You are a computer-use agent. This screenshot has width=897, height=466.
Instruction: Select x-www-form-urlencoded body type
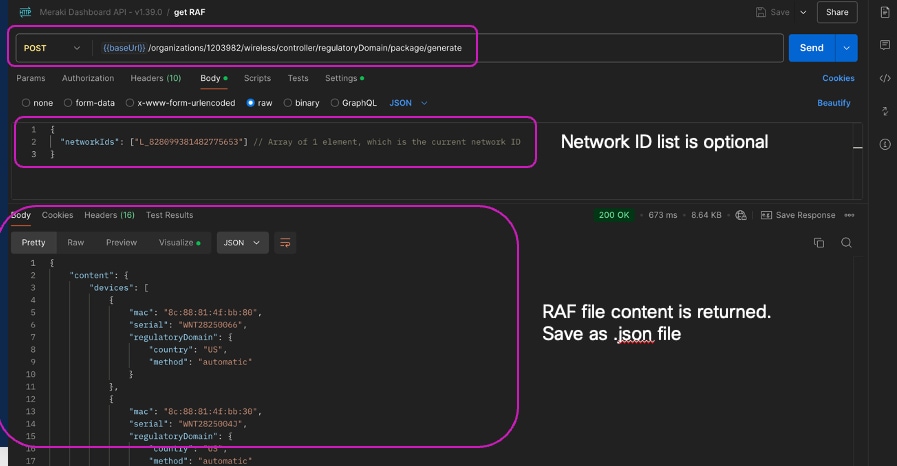pyautogui.click(x=130, y=103)
